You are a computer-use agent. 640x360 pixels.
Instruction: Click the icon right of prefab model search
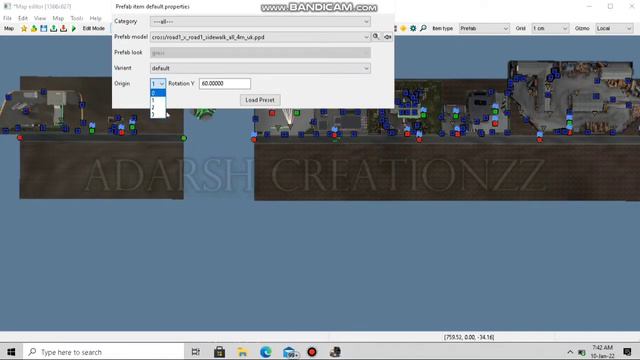click(387, 37)
